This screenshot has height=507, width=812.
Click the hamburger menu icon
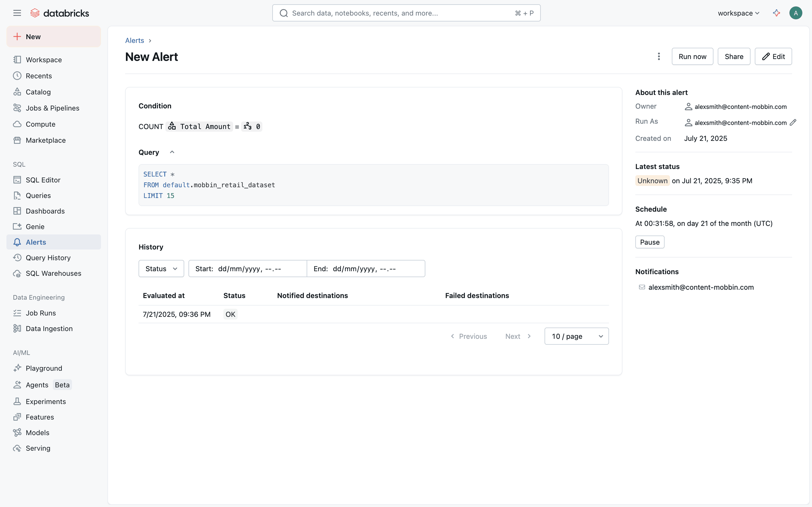click(17, 13)
